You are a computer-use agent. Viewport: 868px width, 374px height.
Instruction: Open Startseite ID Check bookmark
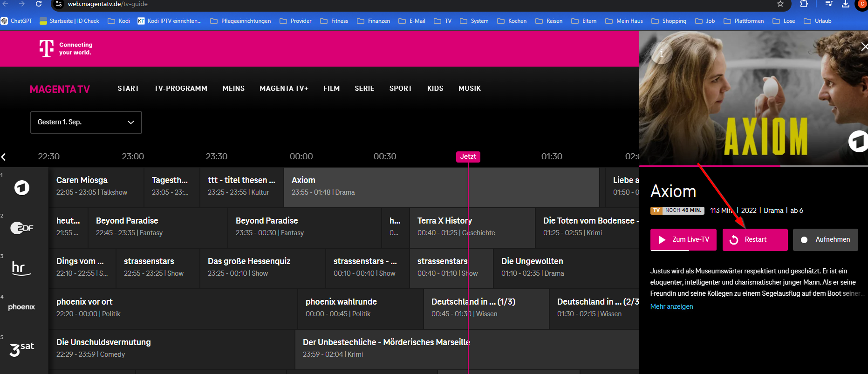coord(69,21)
